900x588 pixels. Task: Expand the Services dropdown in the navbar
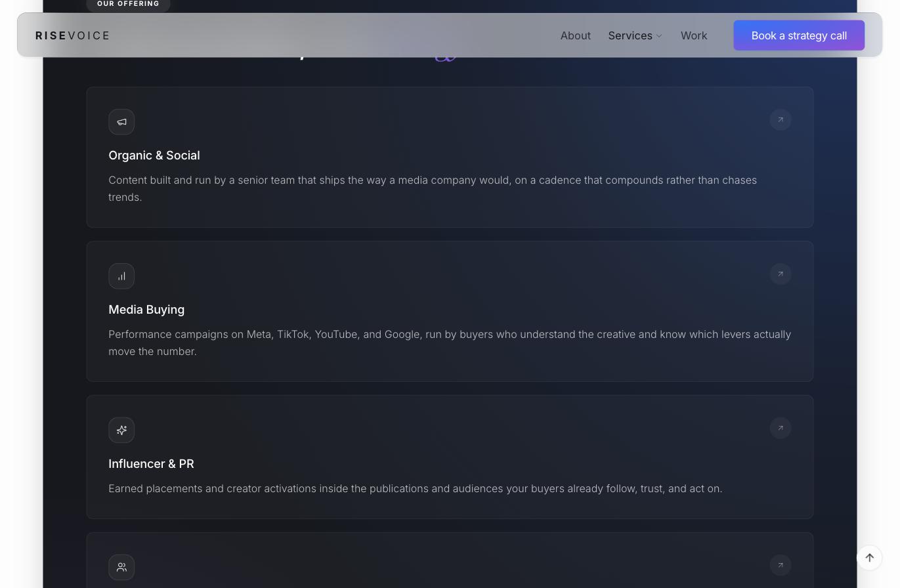click(635, 35)
